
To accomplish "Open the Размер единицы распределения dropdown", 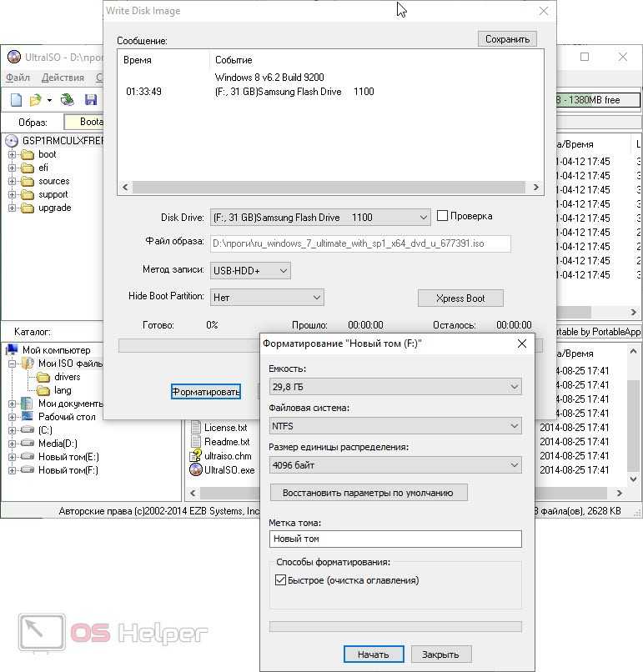I will tap(395, 465).
